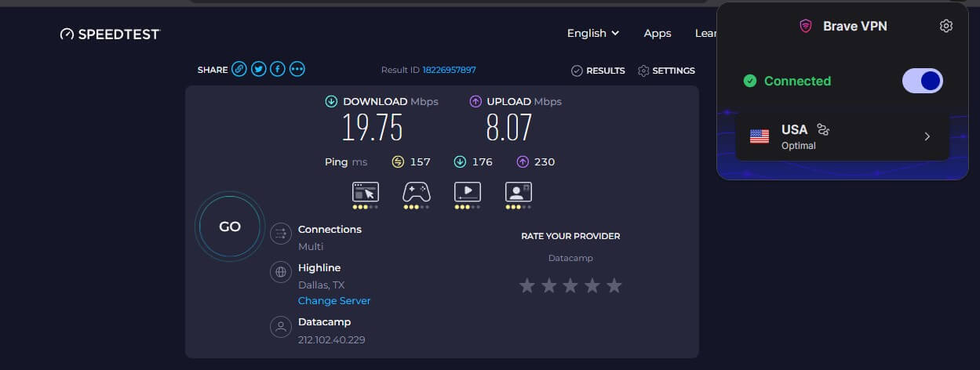Open the English language dropdown
Image resolution: width=980 pixels, height=370 pixels.
(593, 33)
